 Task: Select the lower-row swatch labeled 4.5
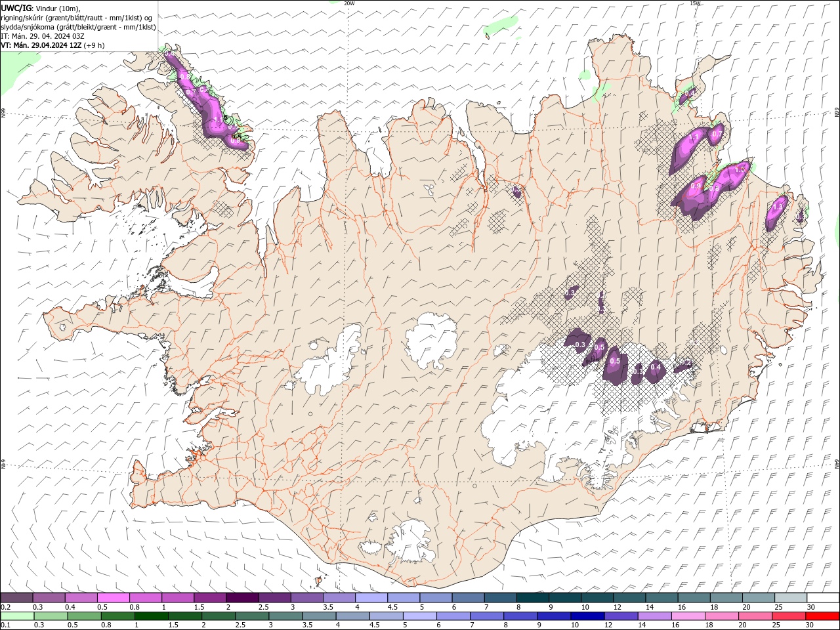(x=386, y=616)
